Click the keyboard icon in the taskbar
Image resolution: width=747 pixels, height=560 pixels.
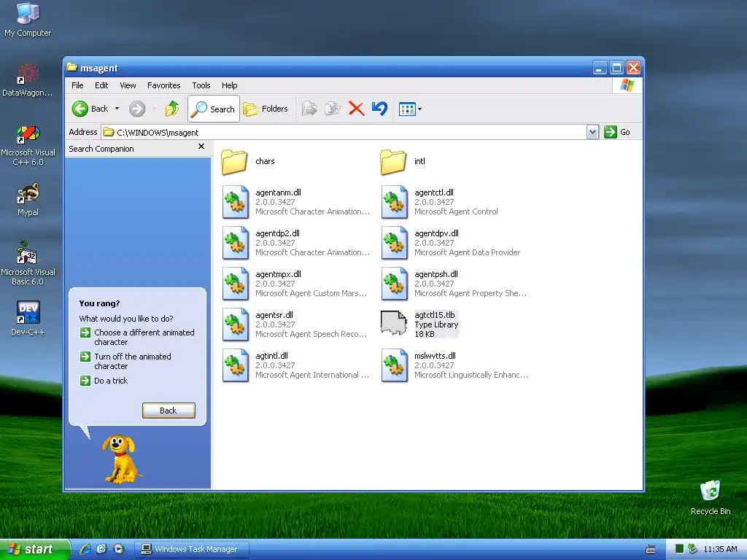(x=650, y=550)
